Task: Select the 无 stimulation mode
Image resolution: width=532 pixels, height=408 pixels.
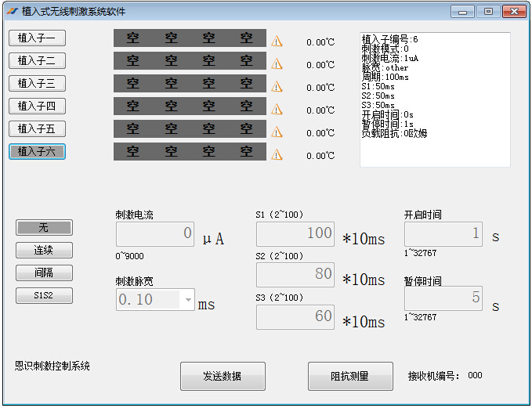Action: [x=44, y=227]
